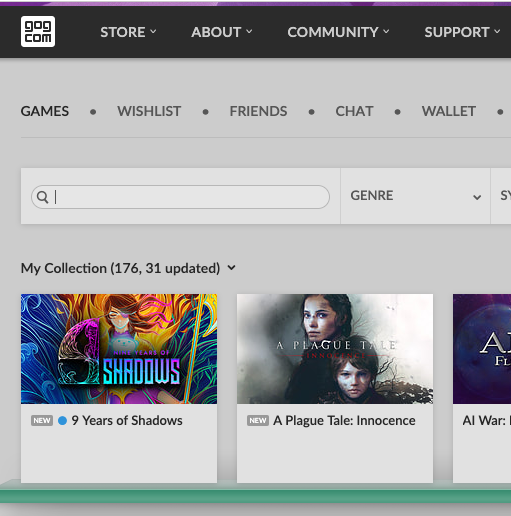Go to the FRIENDS tab
This screenshot has width=511, height=516.
click(258, 111)
